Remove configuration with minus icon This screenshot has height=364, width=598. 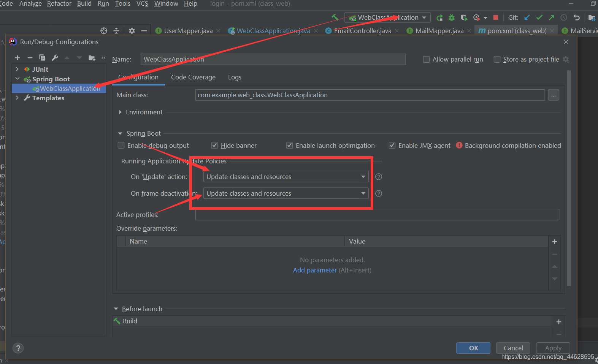[30, 58]
